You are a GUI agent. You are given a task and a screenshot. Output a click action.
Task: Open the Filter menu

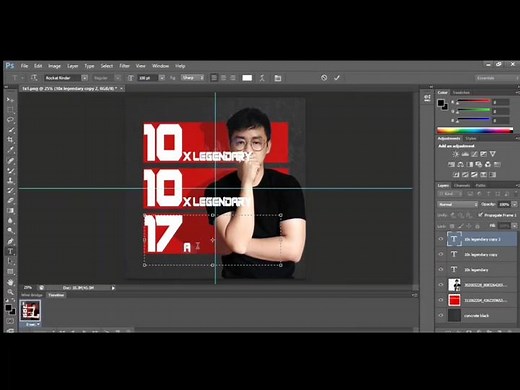click(x=124, y=66)
